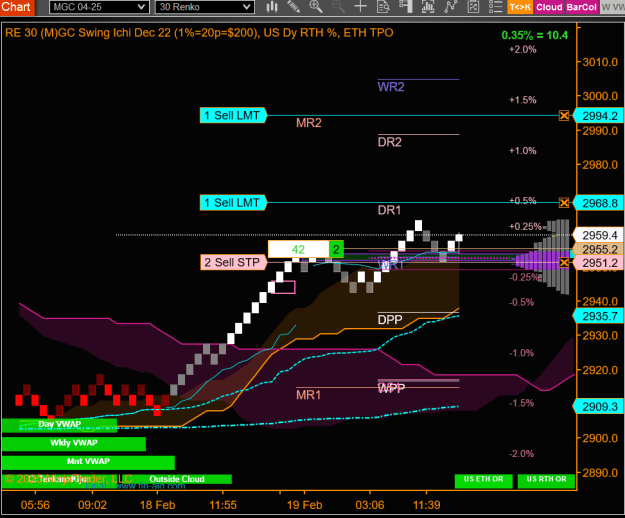Select the crosshair cursor icon
The image size is (625, 518).
(x=360, y=7)
